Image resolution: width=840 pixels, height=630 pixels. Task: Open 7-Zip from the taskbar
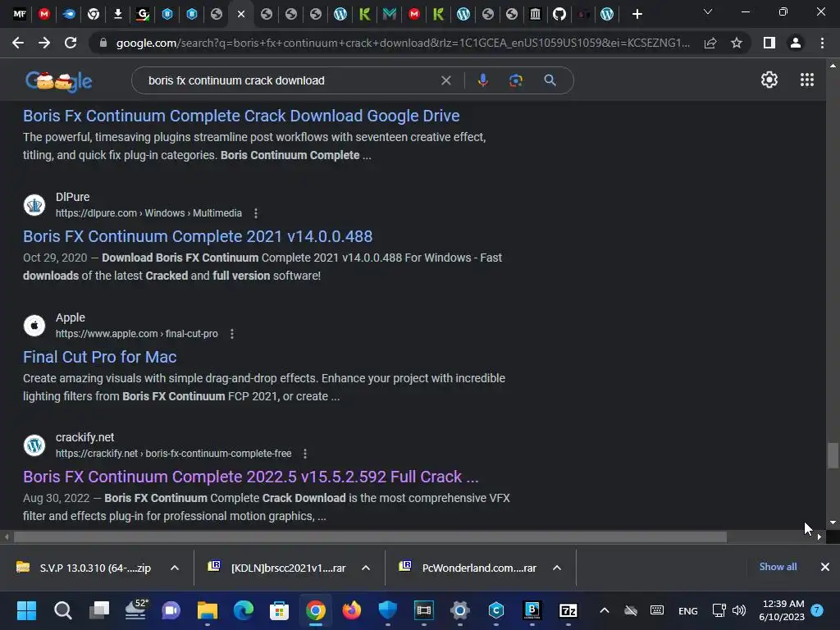pyautogui.click(x=568, y=610)
